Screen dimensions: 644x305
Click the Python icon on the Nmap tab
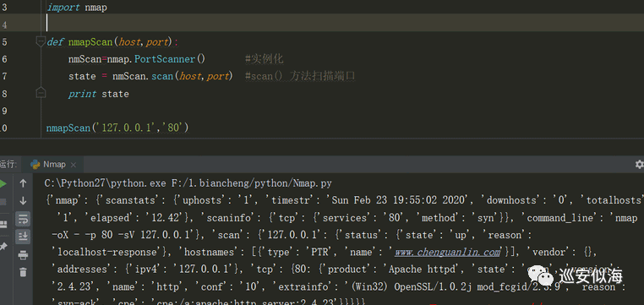tap(35, 165)
